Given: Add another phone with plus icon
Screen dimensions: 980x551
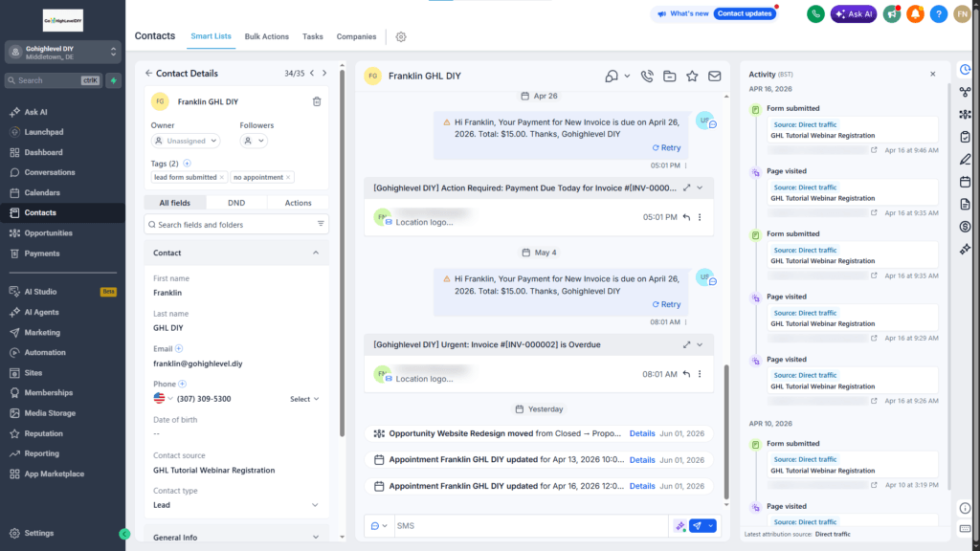Looking at the screenshot, I should point(182,384).
